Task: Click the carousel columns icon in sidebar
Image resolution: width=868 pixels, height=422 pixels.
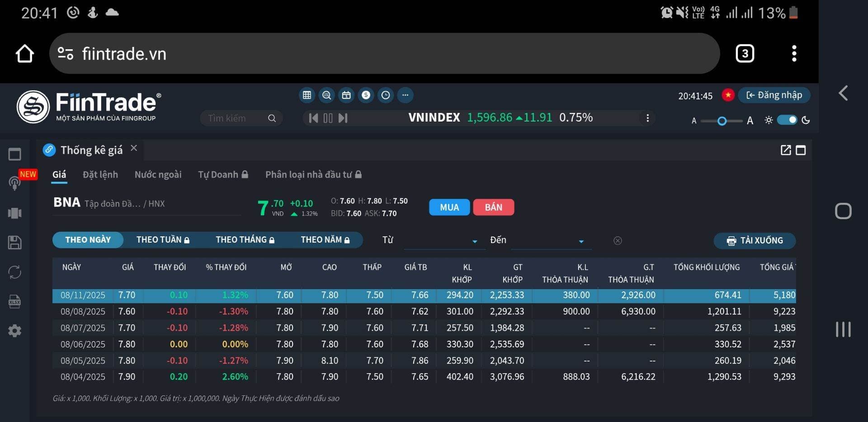Action: 14,213
